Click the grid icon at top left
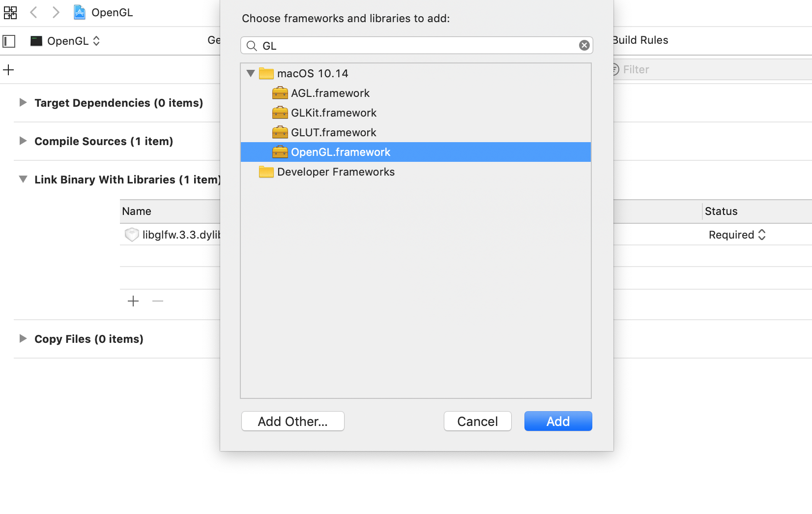812x514 pixels. (x=10, y=12)
